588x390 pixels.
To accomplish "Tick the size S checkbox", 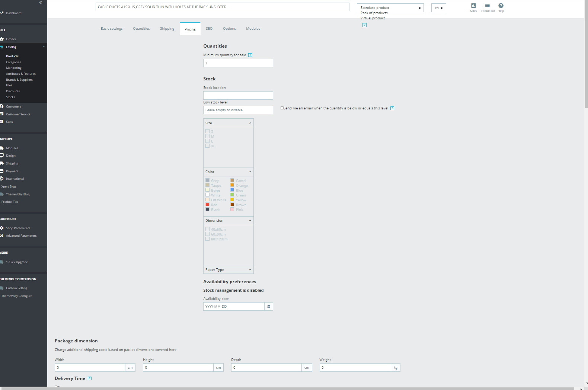I will tap(208, 131).
